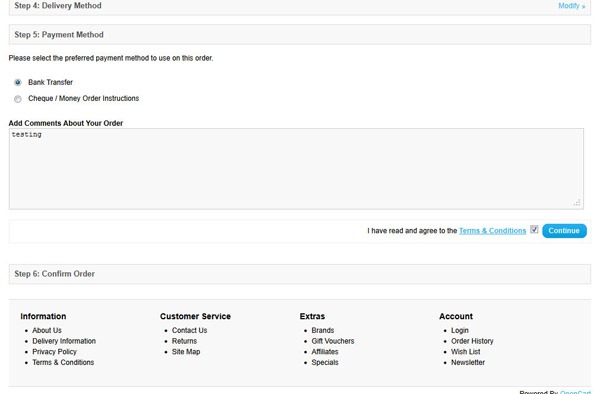This screenshot has height=394, width=600.
Task: Select Cheque / Money Order Instructions option
Action: point(18,99)
